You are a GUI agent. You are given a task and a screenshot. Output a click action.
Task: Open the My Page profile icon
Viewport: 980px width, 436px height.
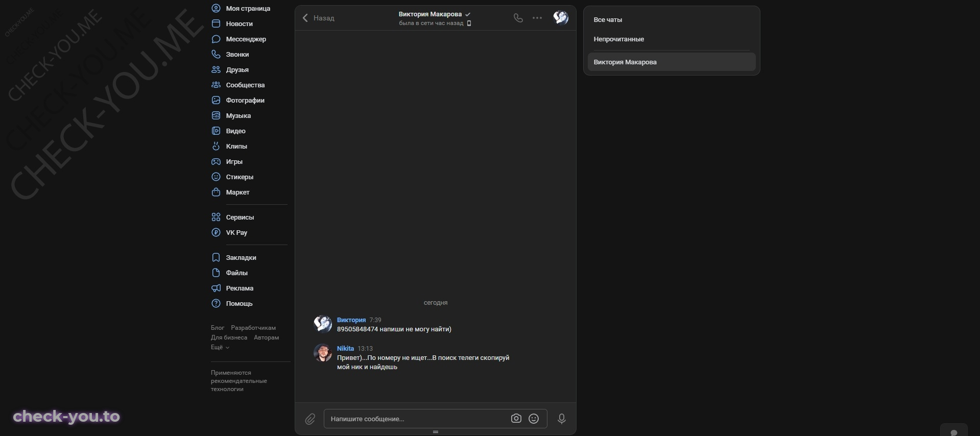point(216,8)
